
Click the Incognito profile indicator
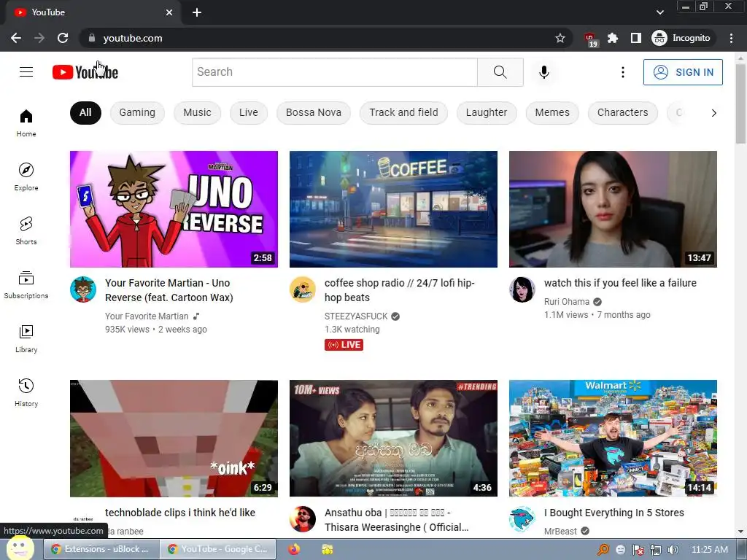coord(681,38)
